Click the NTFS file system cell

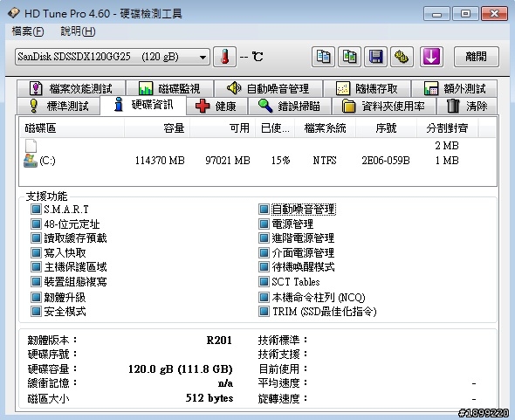(325, 161)
